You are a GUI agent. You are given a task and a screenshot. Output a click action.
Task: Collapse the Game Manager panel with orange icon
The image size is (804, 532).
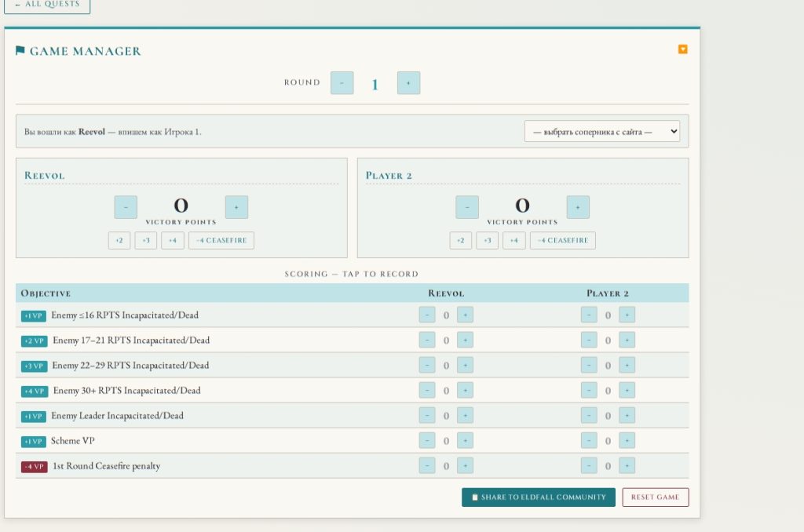coord(682,49)
